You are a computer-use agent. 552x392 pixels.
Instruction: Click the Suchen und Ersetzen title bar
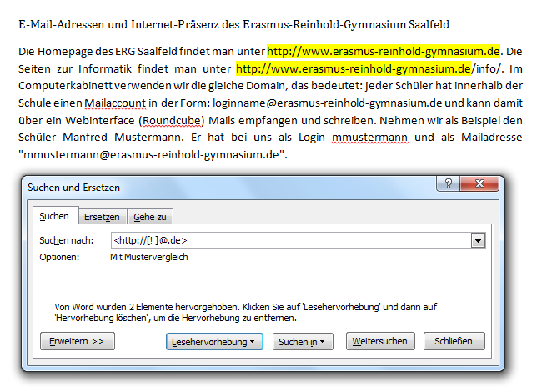(208, 187)
